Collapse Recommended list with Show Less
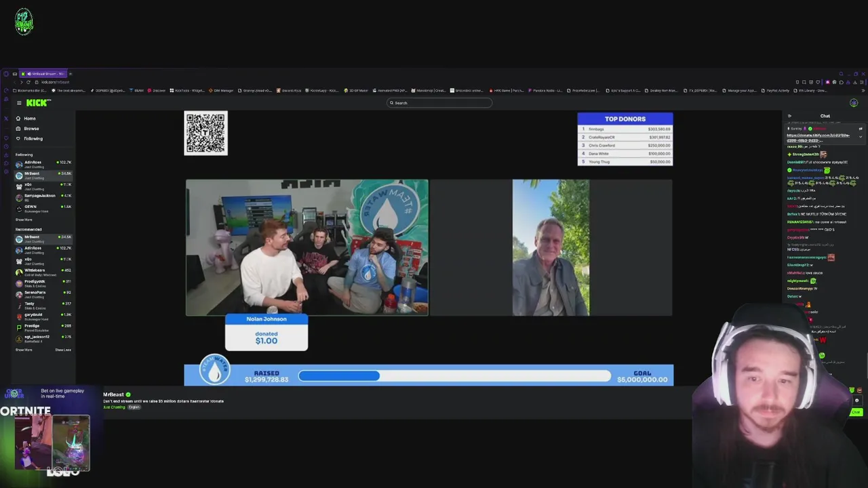Viewport: 868px width, 488px height. (x=63, y=350)
